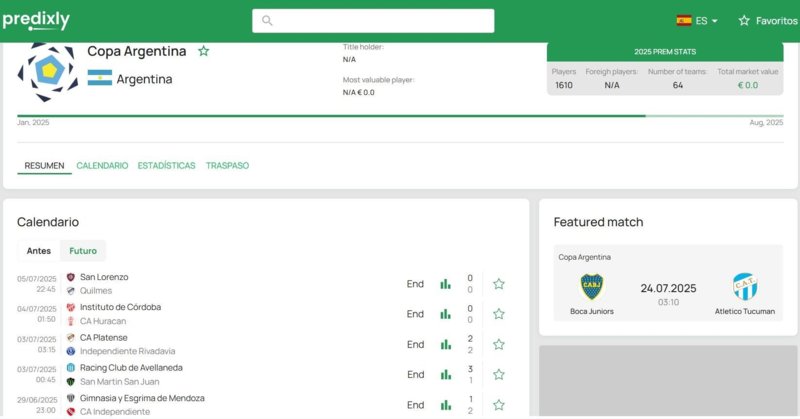Open stats chart for CA Platense match
Viewport: 800px width, 419px height.
click(x=445, y=344)
